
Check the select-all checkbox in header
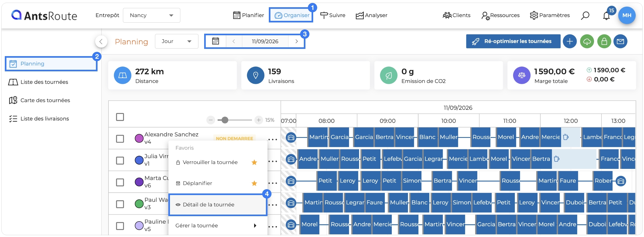(x=120, y=117)
